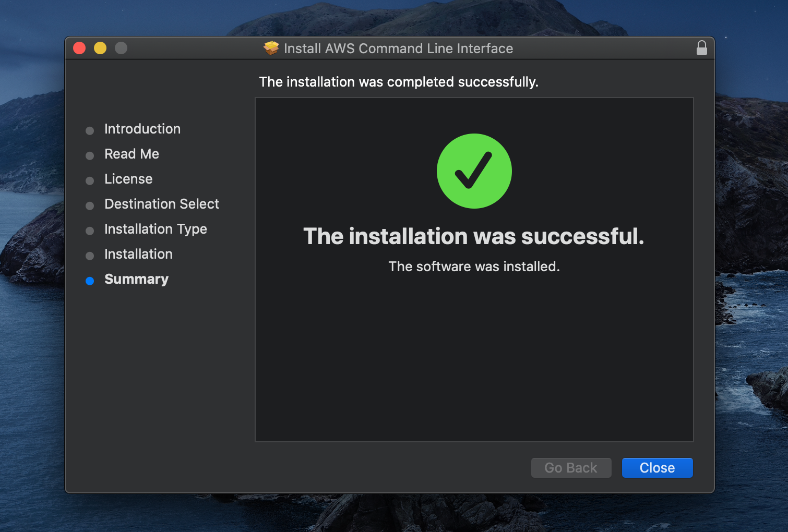Select the Introduction step in sidebar
788x532 pixels.
(x=142, y=129)
